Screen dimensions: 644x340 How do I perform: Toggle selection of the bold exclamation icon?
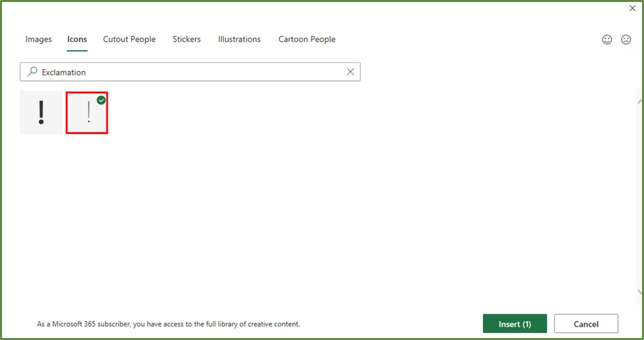(x=41, y=113)
